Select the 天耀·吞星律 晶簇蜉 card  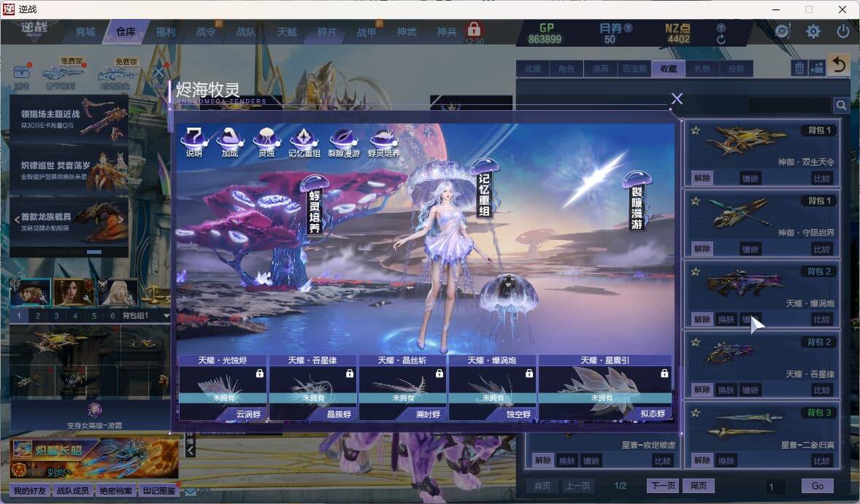(312, 388)
